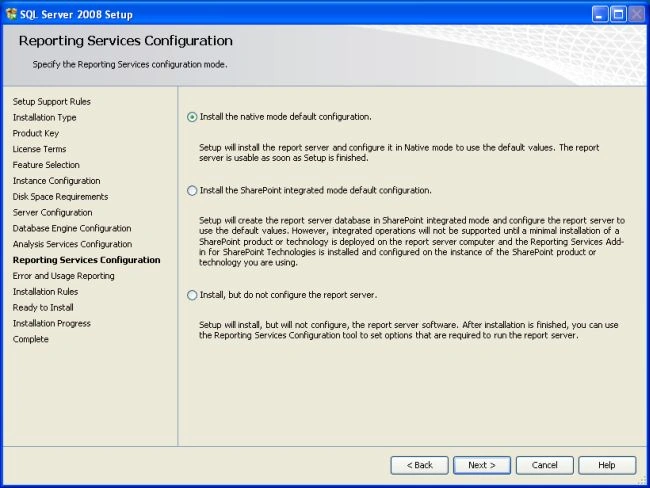
Task: Open setup Help
Action: tap(607, 465)
